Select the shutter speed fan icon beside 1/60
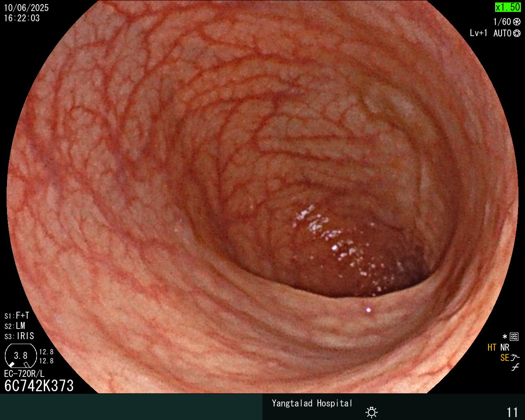The width and height of the screenshot is (525, 420). click(x=517, y=22)
